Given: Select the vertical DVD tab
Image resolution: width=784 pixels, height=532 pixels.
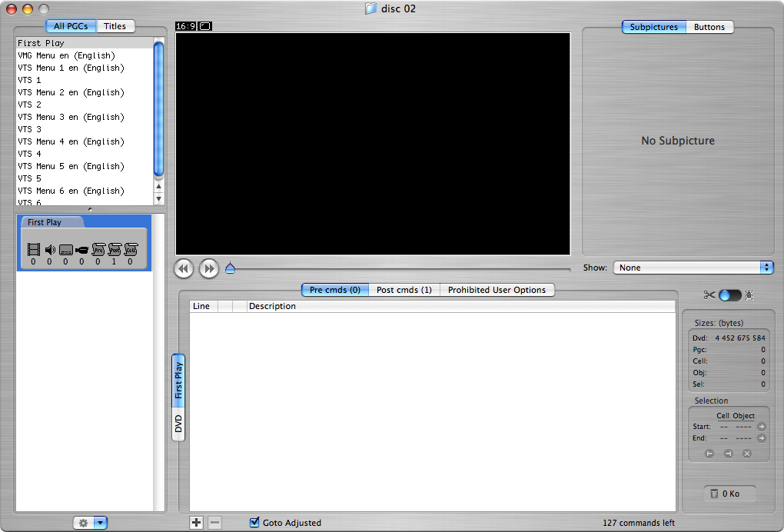Looking at the screenshot, I should pyautogui.click(x=178, y=424).
